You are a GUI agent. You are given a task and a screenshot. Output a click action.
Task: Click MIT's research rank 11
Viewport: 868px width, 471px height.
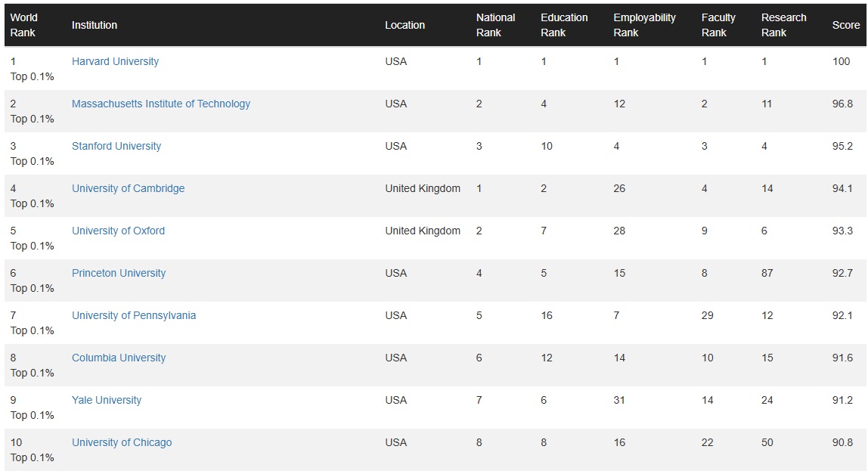767,104
